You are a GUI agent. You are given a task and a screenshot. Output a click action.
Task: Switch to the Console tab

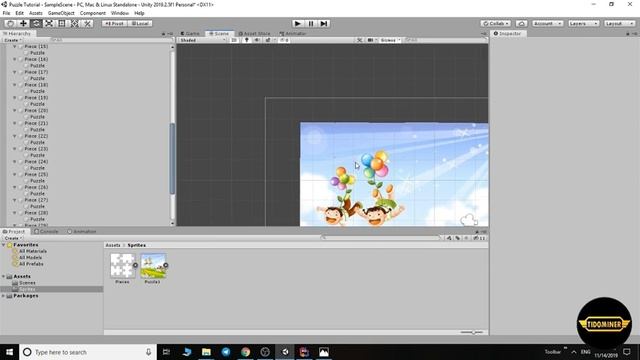click(46, 231)
